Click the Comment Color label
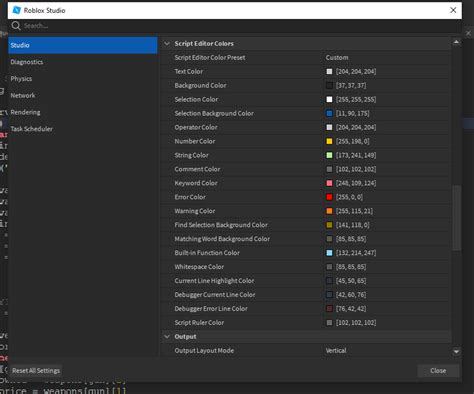Screen dimensions: 474x394 pos(197,169)
